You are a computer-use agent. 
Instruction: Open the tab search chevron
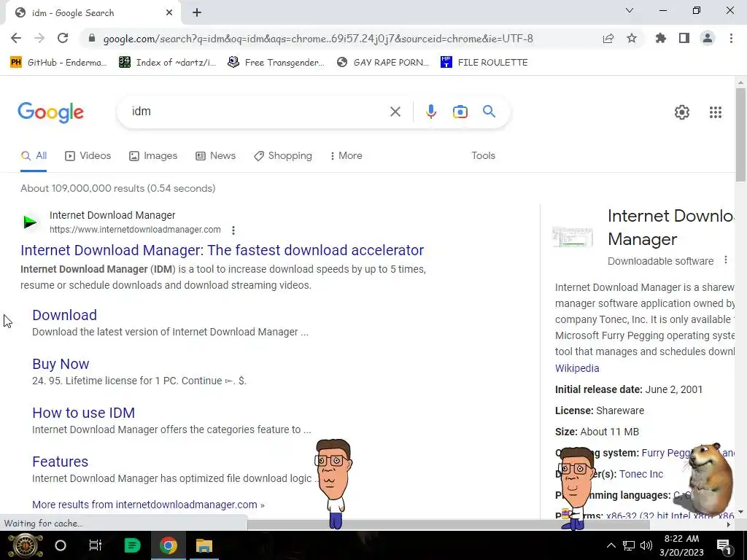(x=630, y=10)
